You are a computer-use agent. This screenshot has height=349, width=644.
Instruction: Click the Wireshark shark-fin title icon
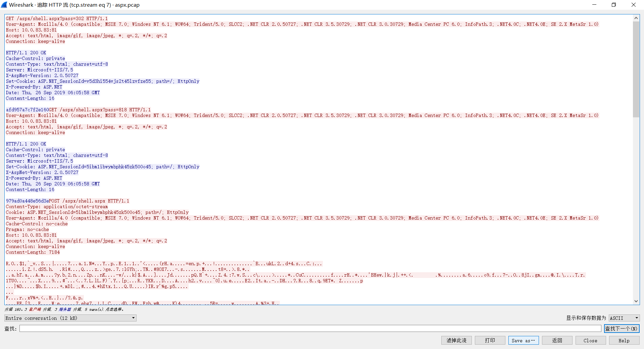(x=4, y=5)
